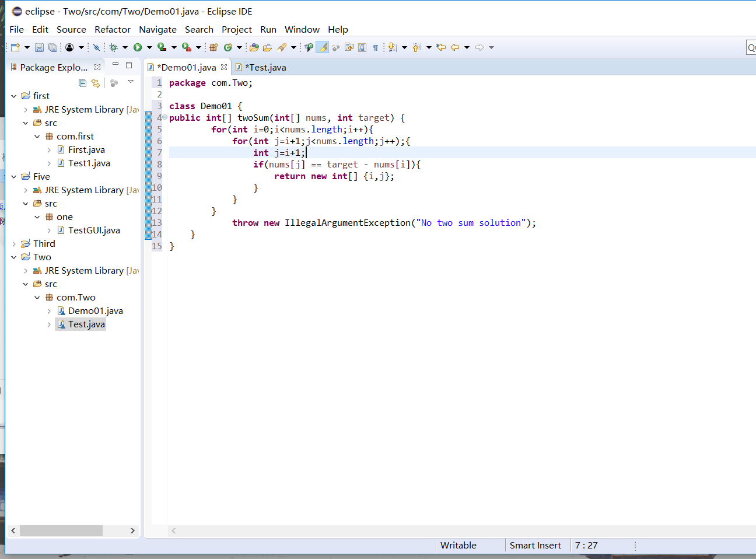Open the Help menu
Image resolution: width=756 pixels, height=559 pixels.
[338, 29]
